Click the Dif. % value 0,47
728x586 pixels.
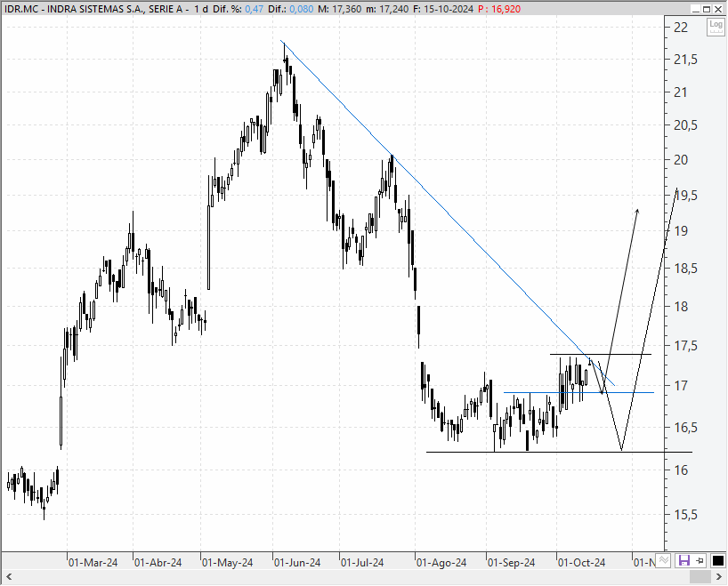tap(254, 9)
